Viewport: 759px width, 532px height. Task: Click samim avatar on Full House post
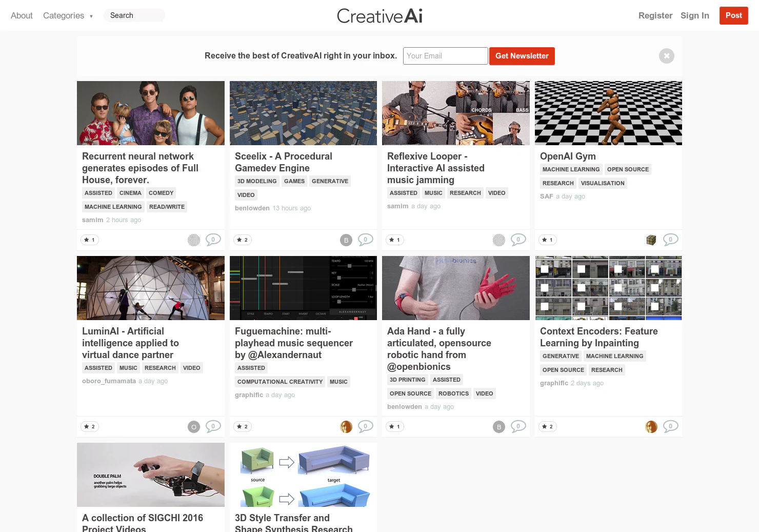(194, 240)
